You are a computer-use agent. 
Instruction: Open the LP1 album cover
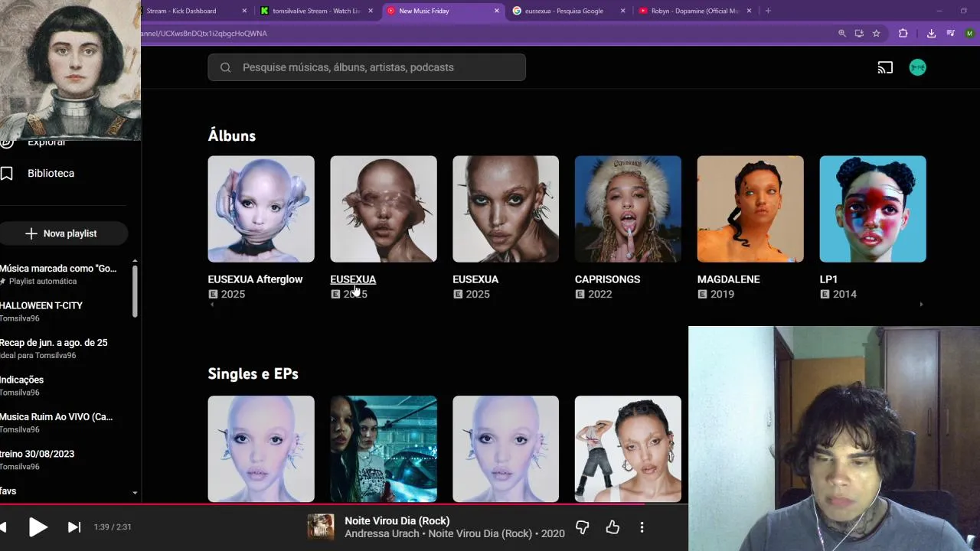(x=873, y=209)
